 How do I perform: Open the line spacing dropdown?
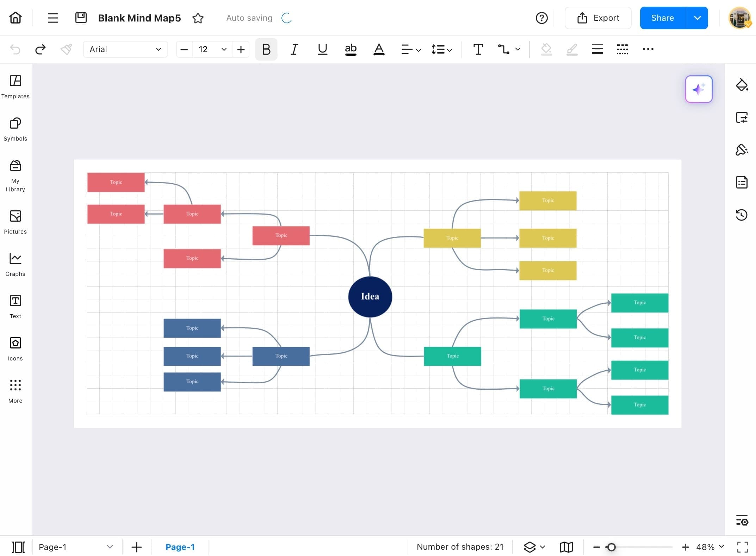[x=441, y=49]
